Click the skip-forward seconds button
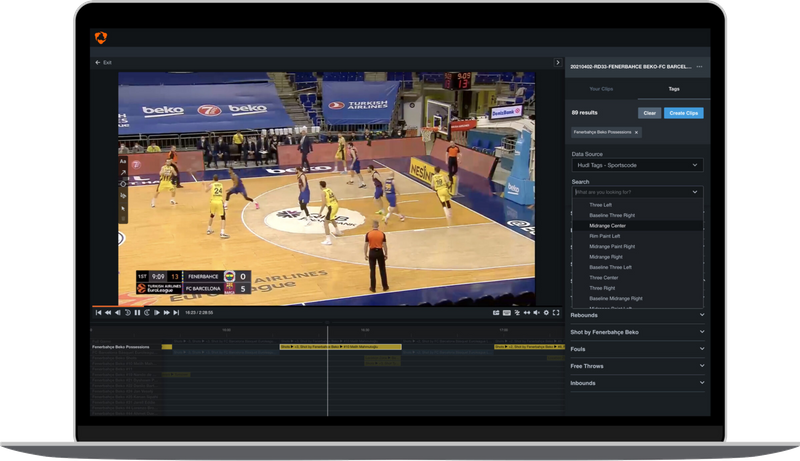Image resolution: width=800 pixels, height=461 pixels. pyautogui.click(x=147, y=313)
